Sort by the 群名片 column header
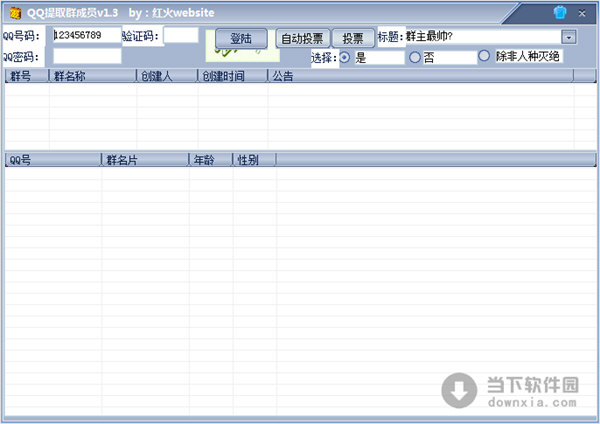The height and width of the screenshot is (424, 600). 145,160
